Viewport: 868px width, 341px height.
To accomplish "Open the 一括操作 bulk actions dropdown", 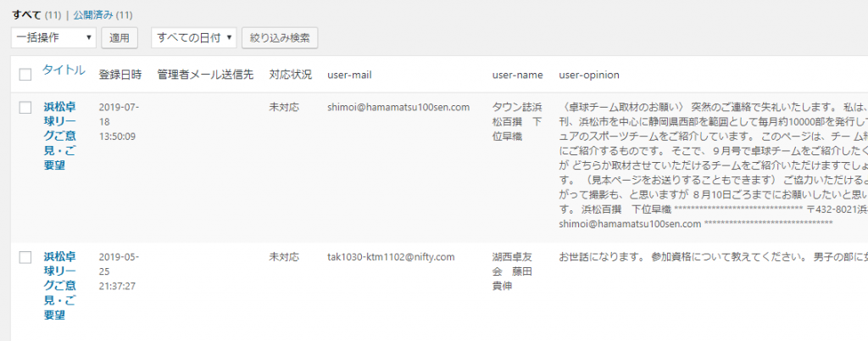I will (x=54, y=37).
